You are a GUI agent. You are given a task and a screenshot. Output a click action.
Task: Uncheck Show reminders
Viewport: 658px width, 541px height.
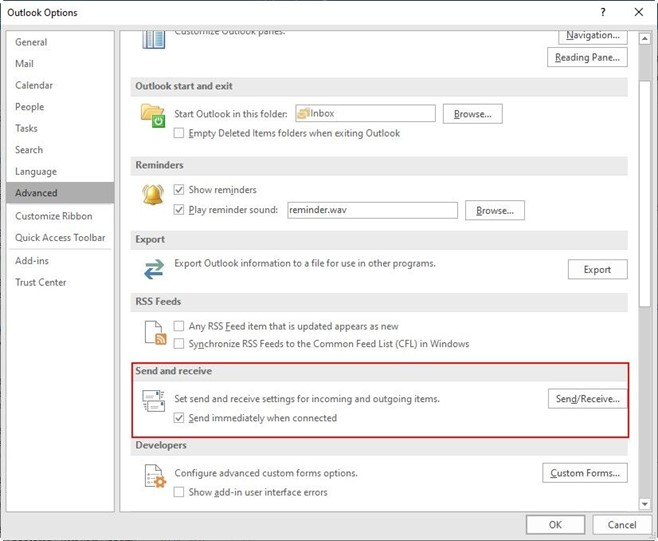[179, 190]
